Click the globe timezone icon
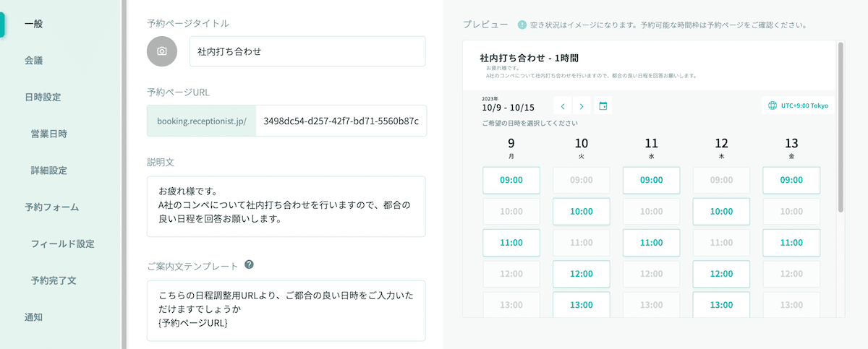Viewport: 868px width, 349px height. pos(772,105)
